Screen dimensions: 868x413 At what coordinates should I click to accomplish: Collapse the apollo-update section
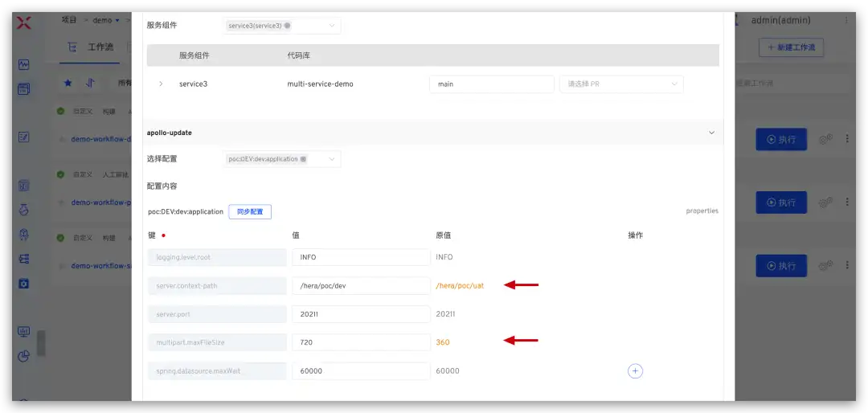coord(712,133)
